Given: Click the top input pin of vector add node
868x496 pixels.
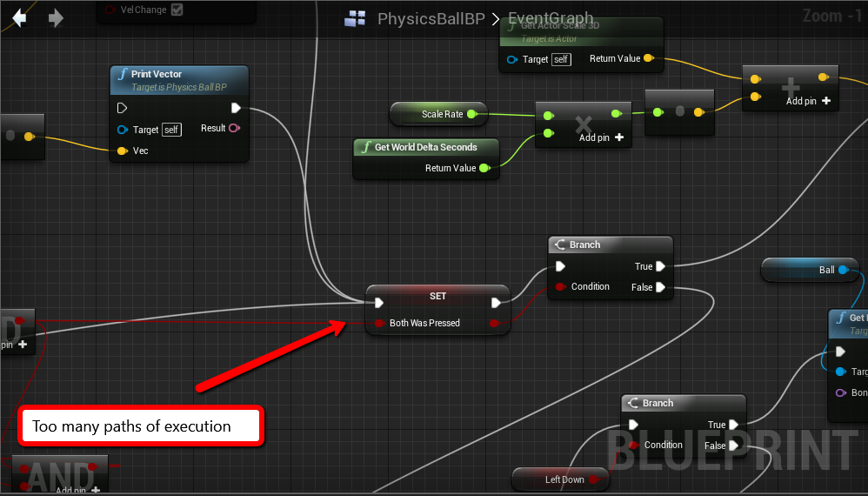Looking at the screenshot, I should click(x=755, y=79).
